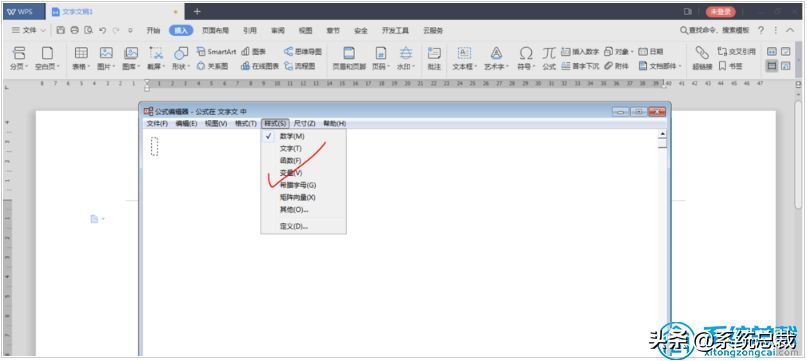The image size is (807, 361).
Task: Click the 符号 omega symbol icon
Action: pyautogui.click(x=525, y=53)
